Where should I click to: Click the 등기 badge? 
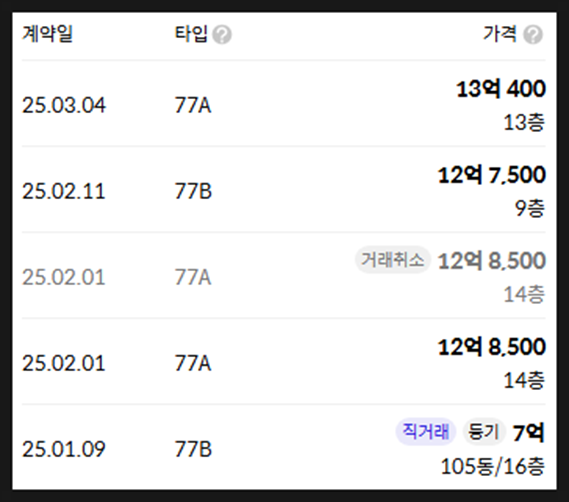484,432
